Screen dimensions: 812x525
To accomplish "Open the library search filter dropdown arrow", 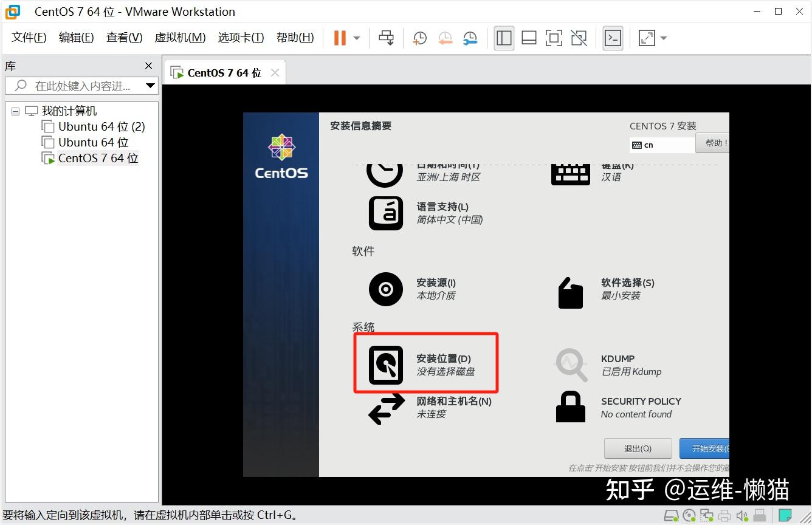I will [151, 86].
